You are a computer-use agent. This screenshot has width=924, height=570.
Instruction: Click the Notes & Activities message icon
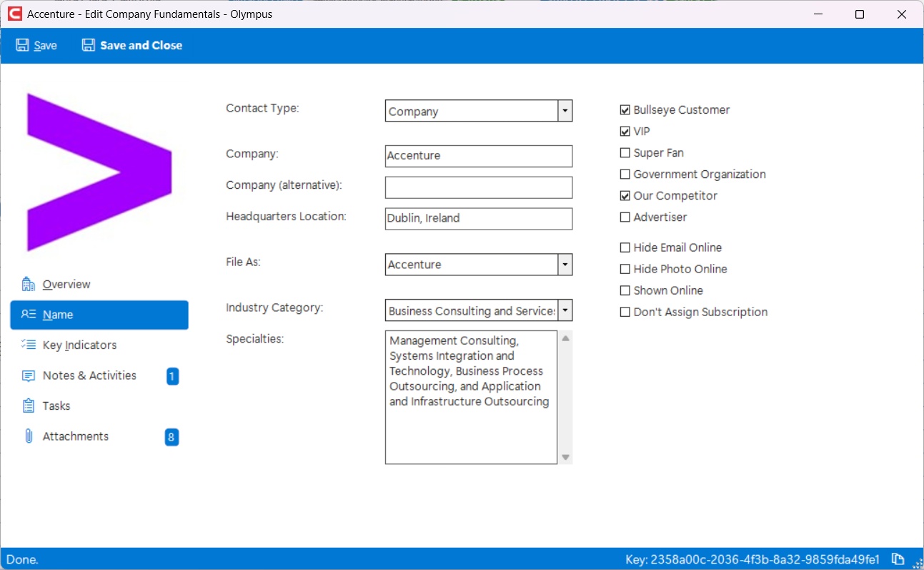point(29,375)
